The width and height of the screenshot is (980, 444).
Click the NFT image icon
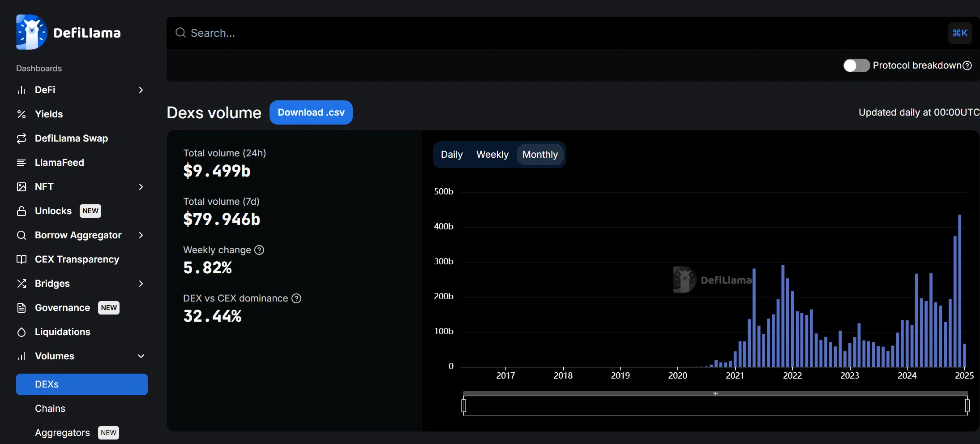(21, 187)
